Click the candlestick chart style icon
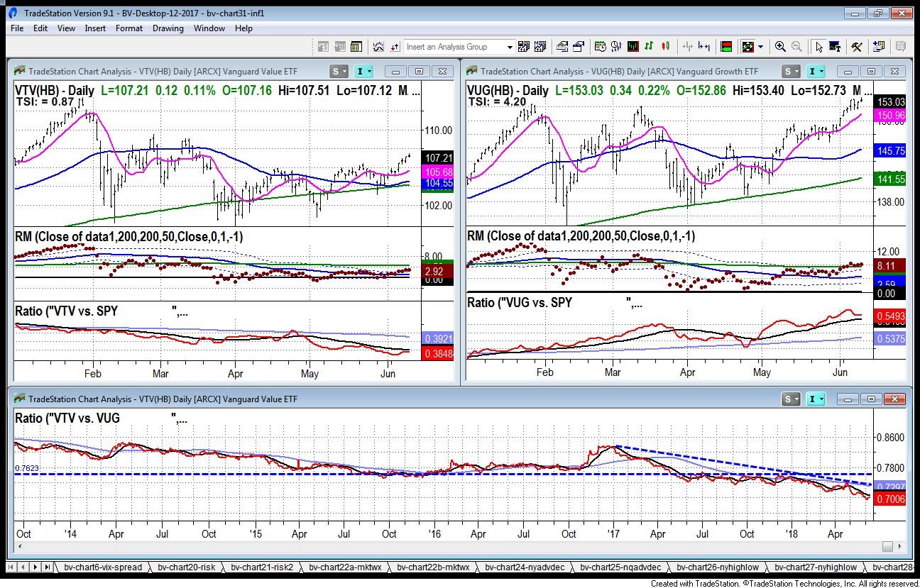Screen dimensions: 920x588 click(x=665, y=47)
